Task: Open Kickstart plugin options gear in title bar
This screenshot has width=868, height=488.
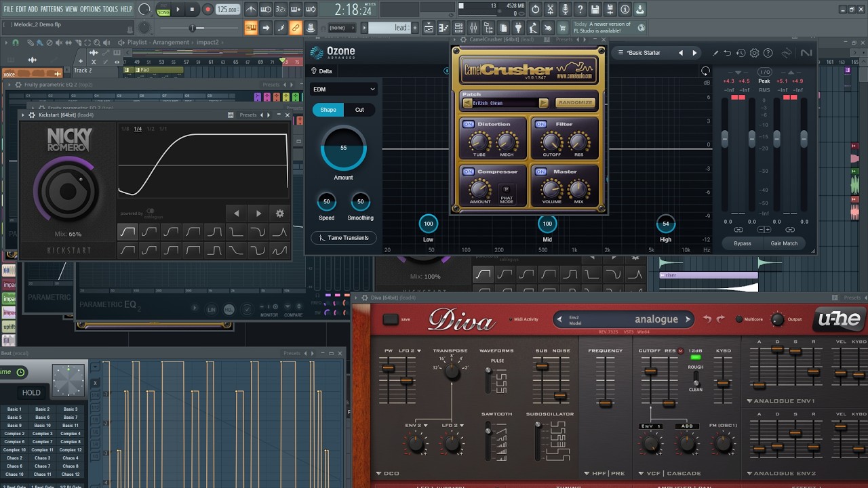Action: click(x=31, y=115)
